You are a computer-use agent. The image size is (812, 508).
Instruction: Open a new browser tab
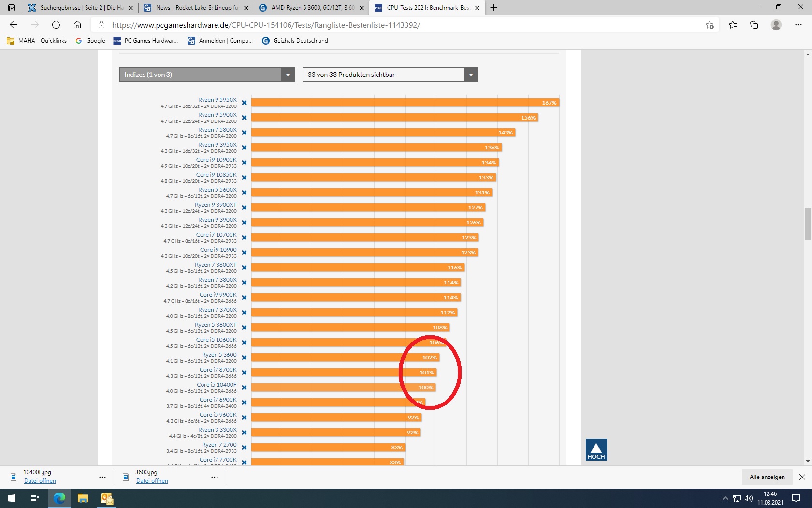[x=493, y=8]
